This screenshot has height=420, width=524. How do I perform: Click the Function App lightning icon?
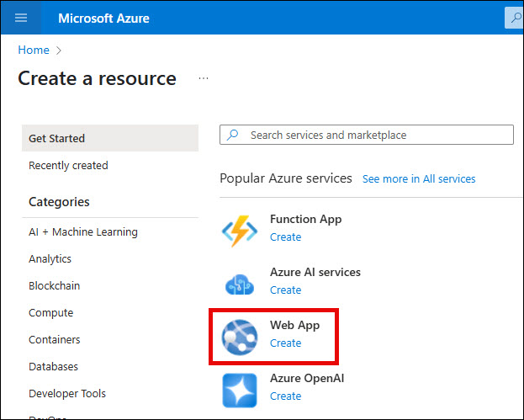(240, 231)
